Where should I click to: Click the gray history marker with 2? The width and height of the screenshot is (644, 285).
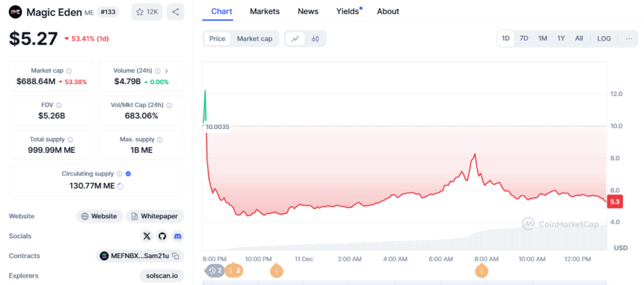click(215, 271)
